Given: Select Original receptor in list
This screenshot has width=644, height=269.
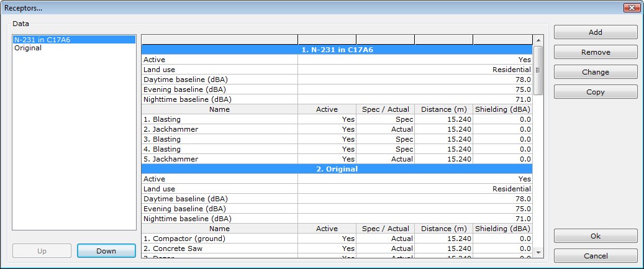Looking at the screenshot, I should coord(28,48).
